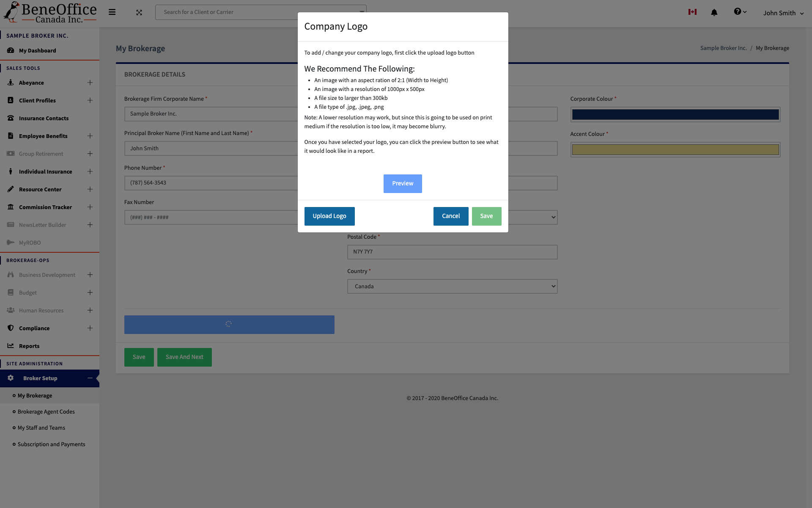The width and height of the screenshot is (812, 508).
Task: Collapse the Broker Setup section
Action: 90,378
